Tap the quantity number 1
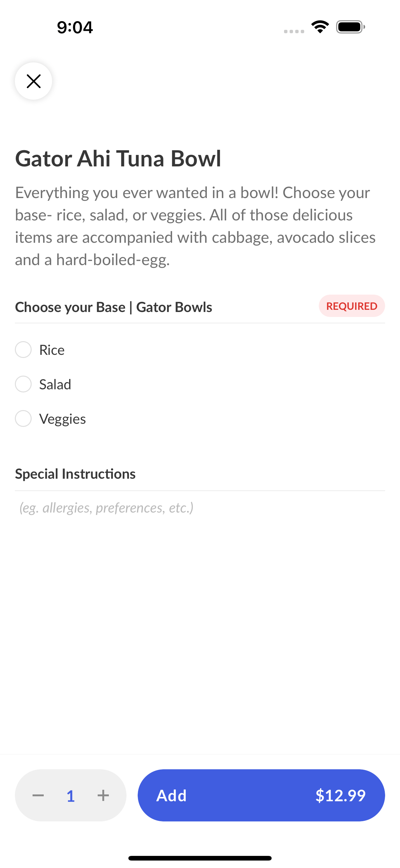The image size is (400, 868). [x=71, y=796]
